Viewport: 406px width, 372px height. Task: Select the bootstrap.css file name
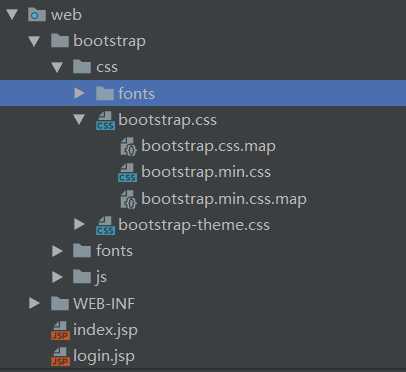[x=167, y=120]
